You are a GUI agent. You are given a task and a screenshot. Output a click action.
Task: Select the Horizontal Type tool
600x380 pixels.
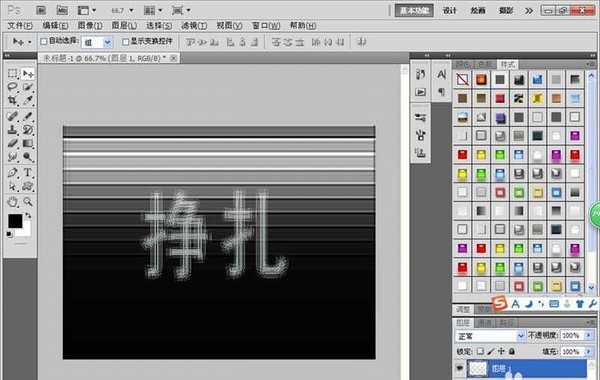27,173
